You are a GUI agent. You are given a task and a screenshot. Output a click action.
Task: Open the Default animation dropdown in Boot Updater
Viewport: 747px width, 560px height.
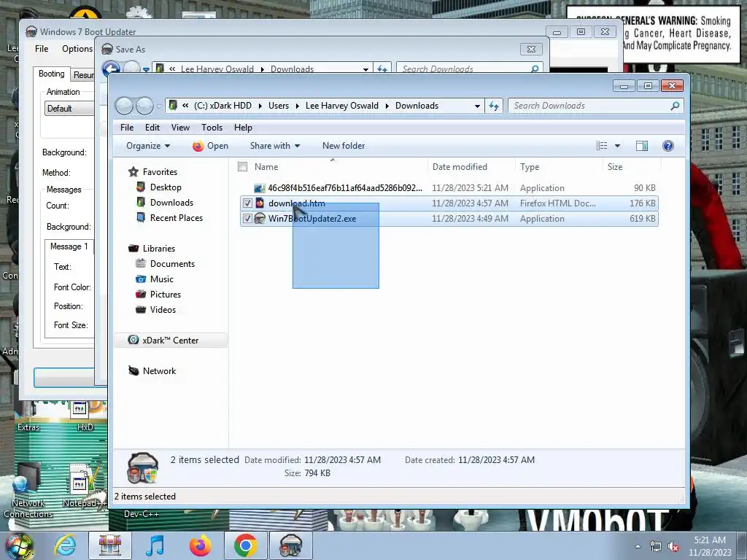point(69,109)
